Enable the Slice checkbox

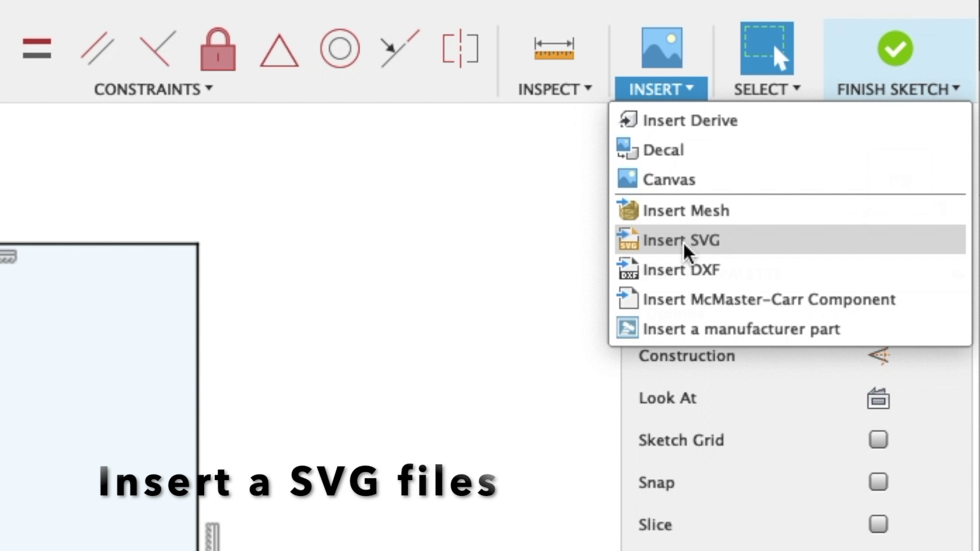878,524
